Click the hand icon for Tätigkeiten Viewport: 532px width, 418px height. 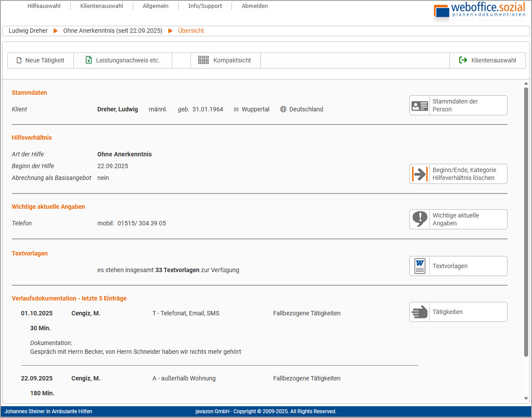pyautogui.click(x=420, y=312)
